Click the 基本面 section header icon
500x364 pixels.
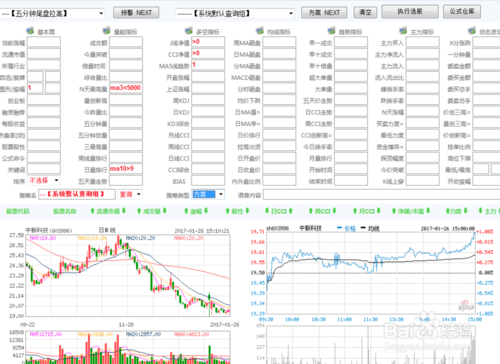[30, 31]
